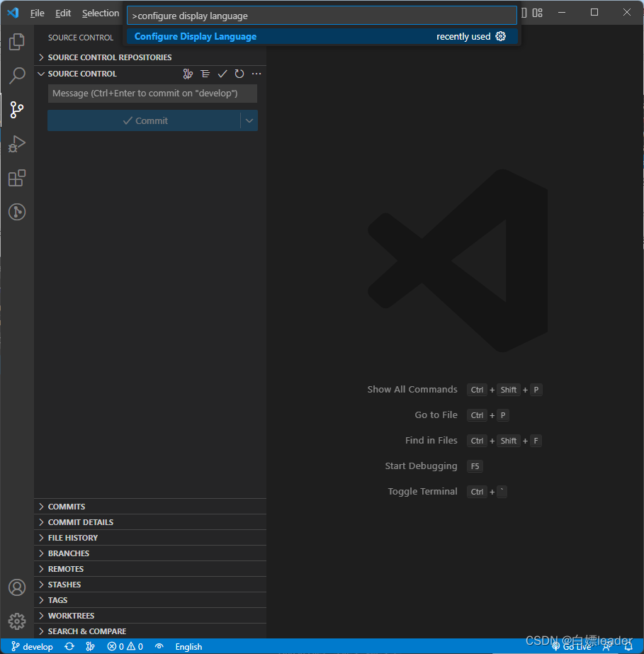
Task: Click View as Tree icon in Source Control
Action: tap(205, 74)
